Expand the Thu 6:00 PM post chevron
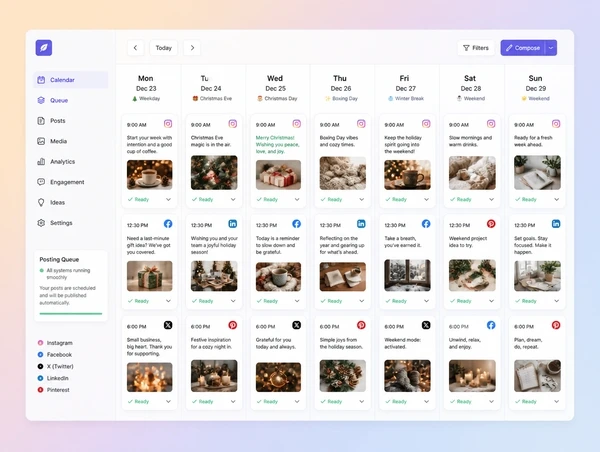This screenshot has height=452, width=600. [x=362, y=401]
